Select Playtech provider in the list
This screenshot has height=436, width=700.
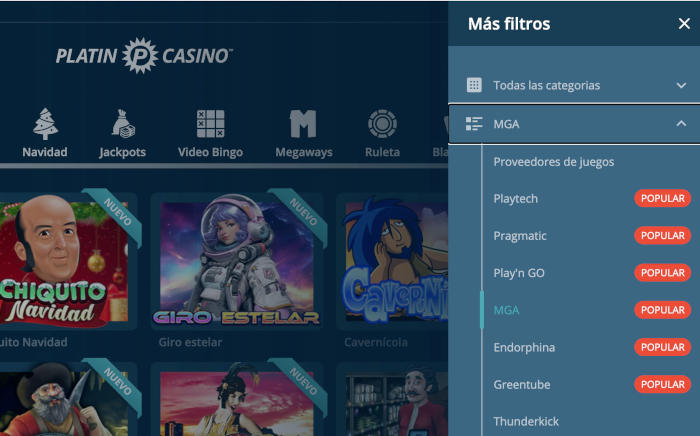516,199
